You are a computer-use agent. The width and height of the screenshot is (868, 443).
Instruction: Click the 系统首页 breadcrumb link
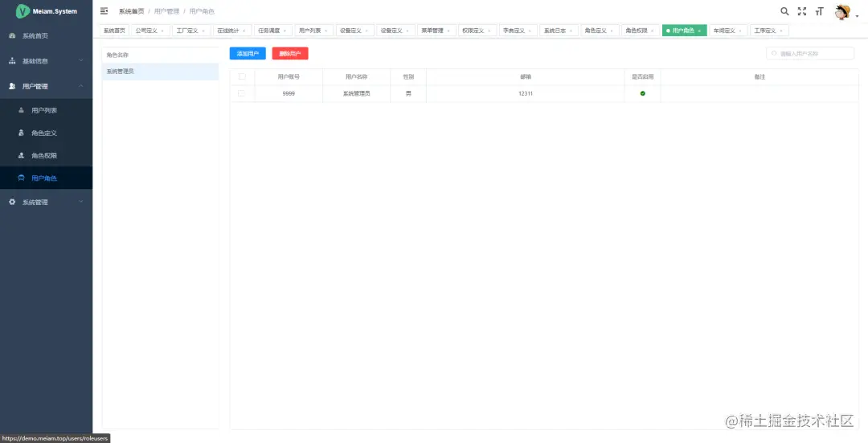click(x=131, y=11)
